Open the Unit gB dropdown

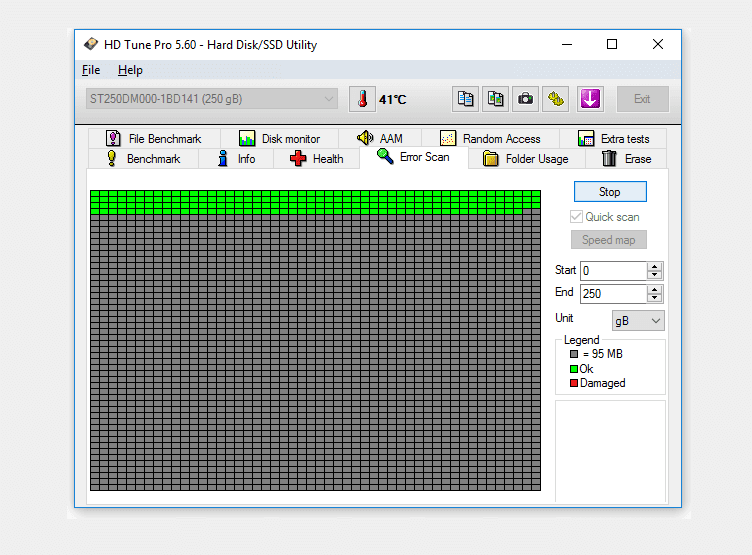coord(638,320)
